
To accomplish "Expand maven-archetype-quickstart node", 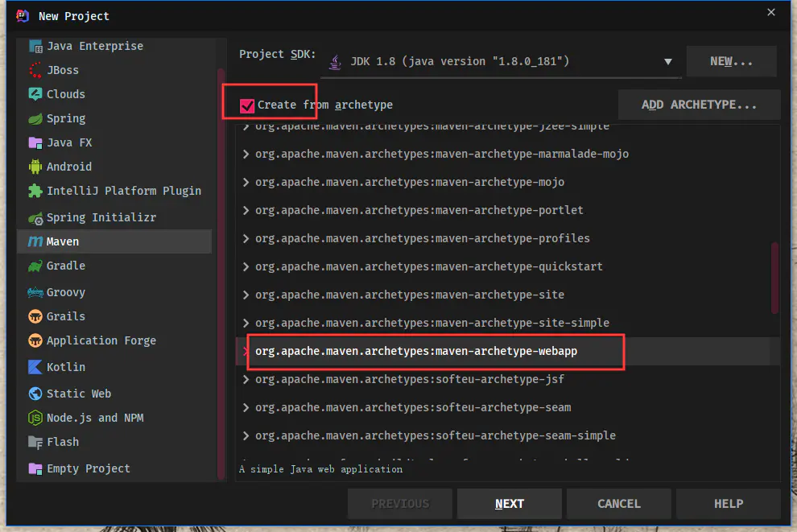I will (x=246, y=266).
